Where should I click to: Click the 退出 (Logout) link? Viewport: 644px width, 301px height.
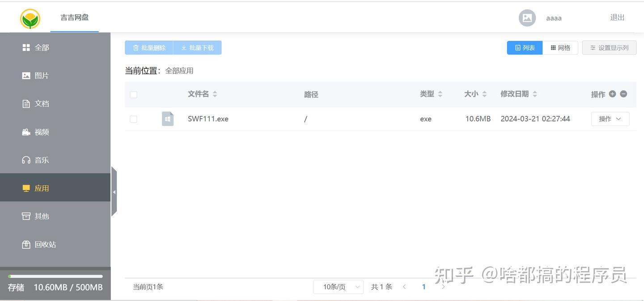617,18
